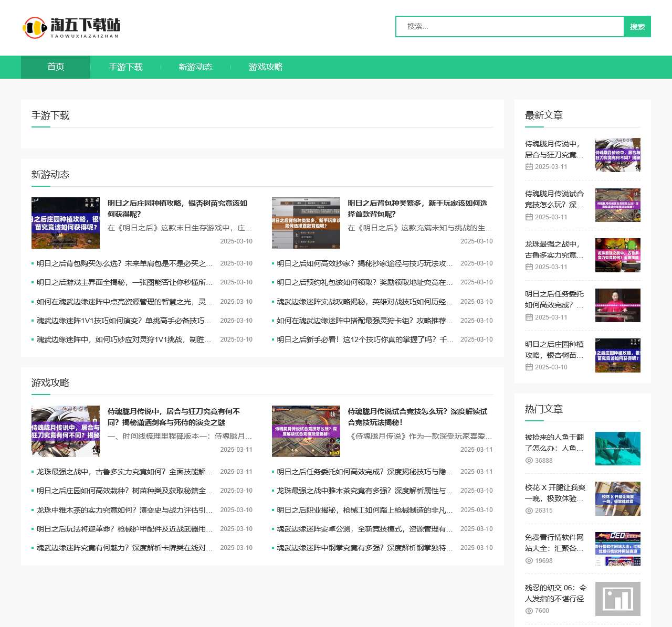672x627 pixels.
Task: Open 最新文章 thumbnail for 明日之后庄园种植
Action: point(618,355)
